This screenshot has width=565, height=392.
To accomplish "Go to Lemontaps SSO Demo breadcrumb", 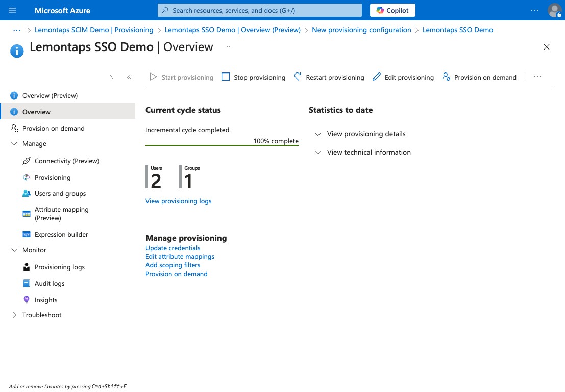I will 458,30.
